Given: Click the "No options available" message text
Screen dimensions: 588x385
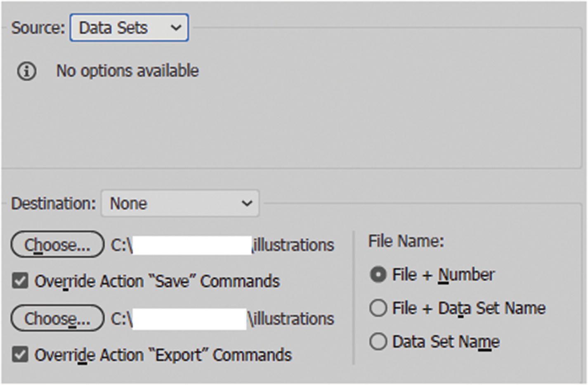Looking at the screenshot, I should pyautogui.click(x=128, y=71).
